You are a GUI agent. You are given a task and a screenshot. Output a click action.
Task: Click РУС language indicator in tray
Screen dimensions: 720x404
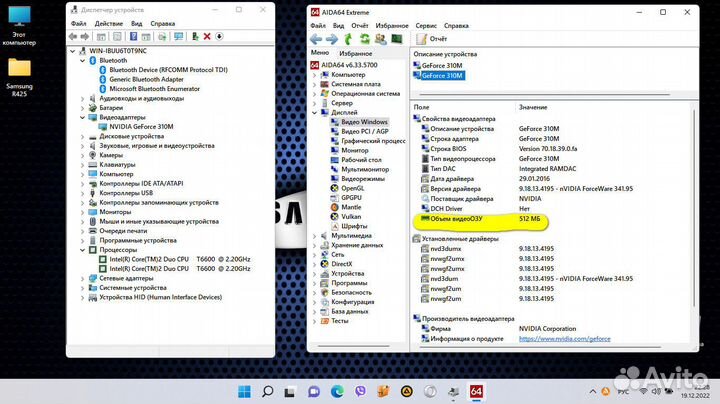(x=623, y=392)
